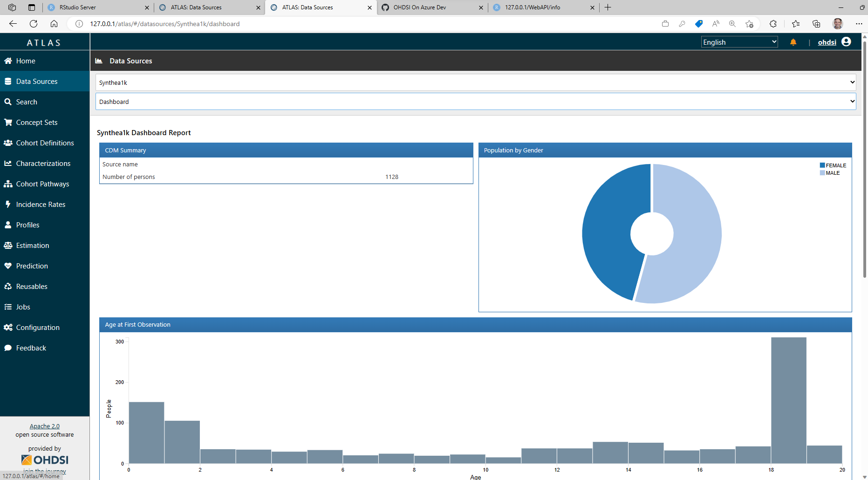
Task: Open the Dashboard report selector dropdown
Action: point(475,101)
